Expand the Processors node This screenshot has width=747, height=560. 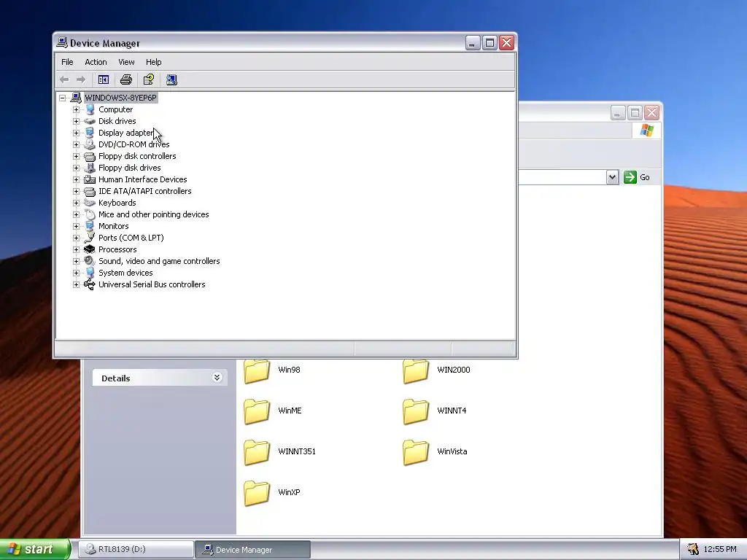[x=76, y=249]
